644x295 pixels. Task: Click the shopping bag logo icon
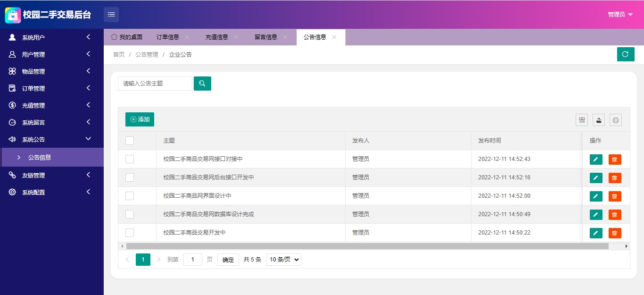coord(13,15)
